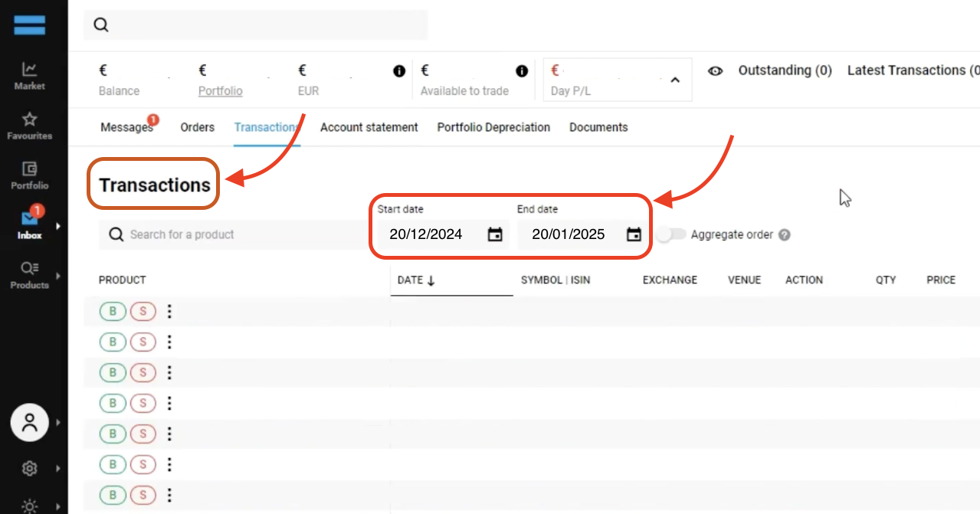
Task: Open Start date calendar picker icon
Action: coord(495,234)
